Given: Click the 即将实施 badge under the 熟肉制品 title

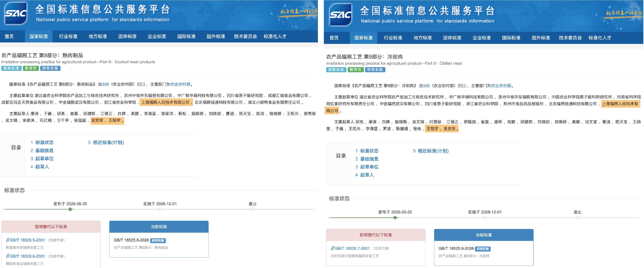Looking at the screenshot, I should point(50,68).
